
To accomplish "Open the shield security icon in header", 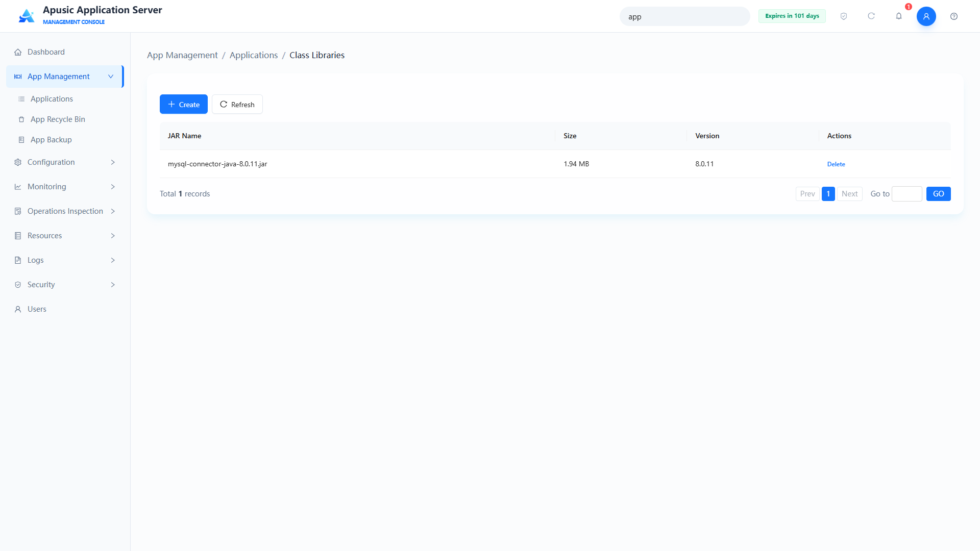I will [x=844, y=16].
